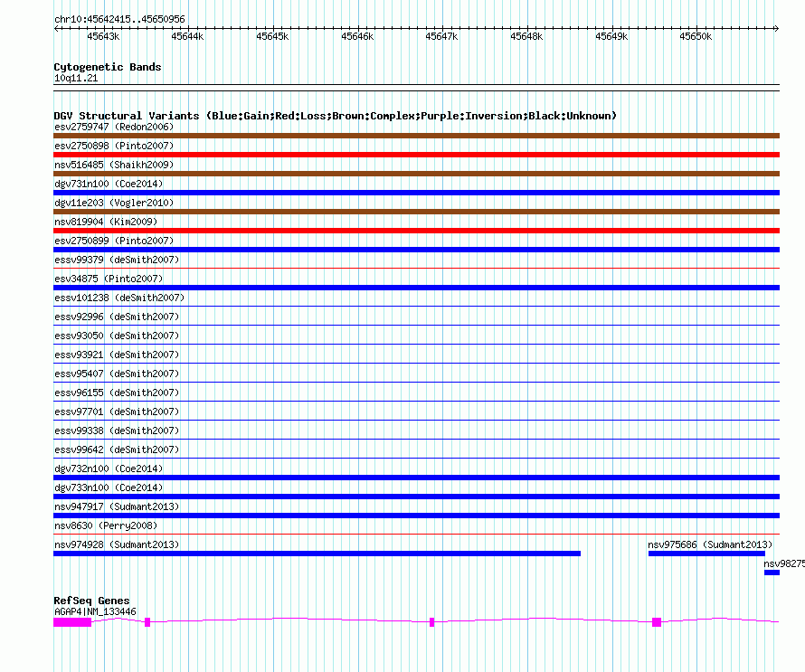
Task: Select the esv34875 (Pinto2007) blue bar
Action: pyautogui.click(x=416, y=288)
